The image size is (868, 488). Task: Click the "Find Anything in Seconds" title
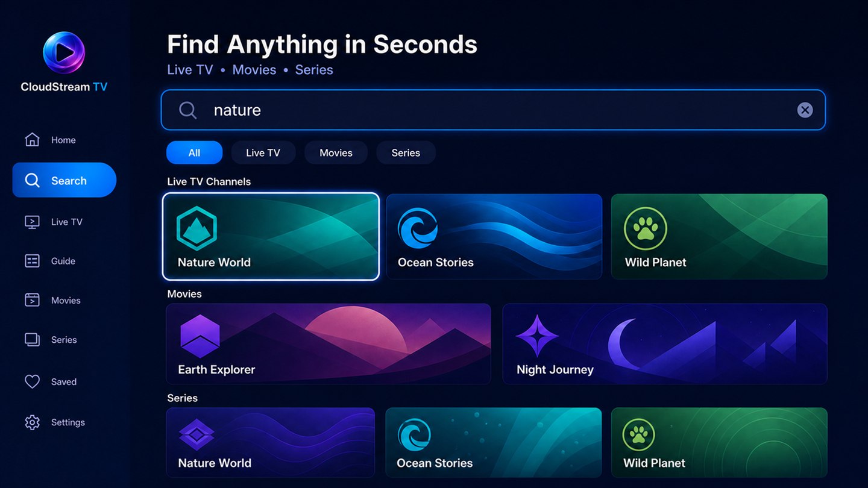322,45
